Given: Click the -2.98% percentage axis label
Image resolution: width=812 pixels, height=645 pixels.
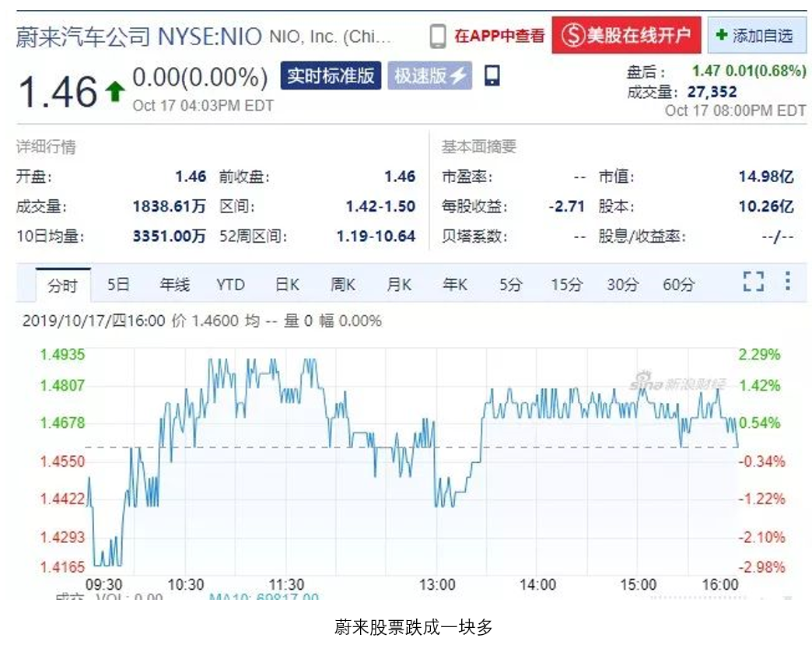Looking at the screenshot, I should point(761,566).
